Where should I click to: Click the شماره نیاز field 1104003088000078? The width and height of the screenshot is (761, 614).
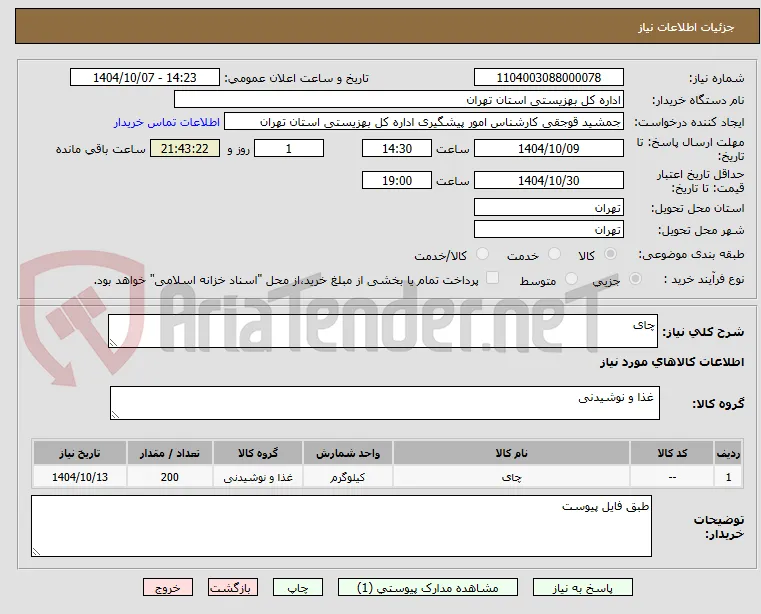pyautogui.click(x=548, y=78)
